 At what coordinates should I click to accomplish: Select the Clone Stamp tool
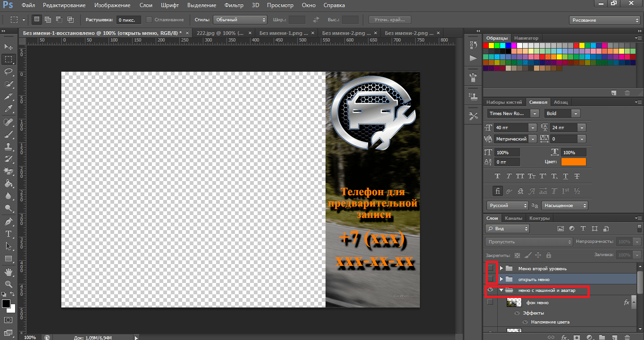(x=8, y=147)
